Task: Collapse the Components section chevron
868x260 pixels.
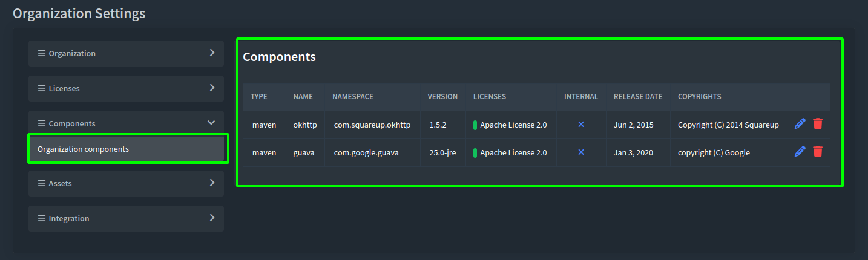Action: pyautogui.click(x=211, y=123)
